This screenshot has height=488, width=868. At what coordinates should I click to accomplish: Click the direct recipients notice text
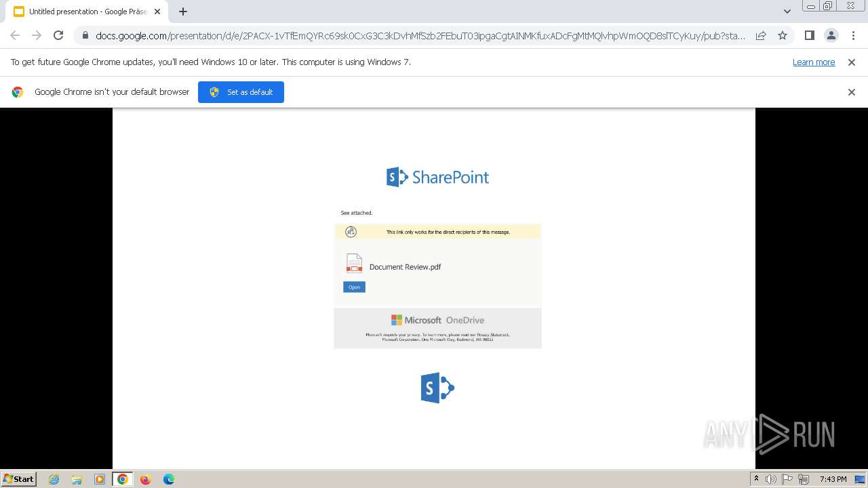[x=448, y=232]
